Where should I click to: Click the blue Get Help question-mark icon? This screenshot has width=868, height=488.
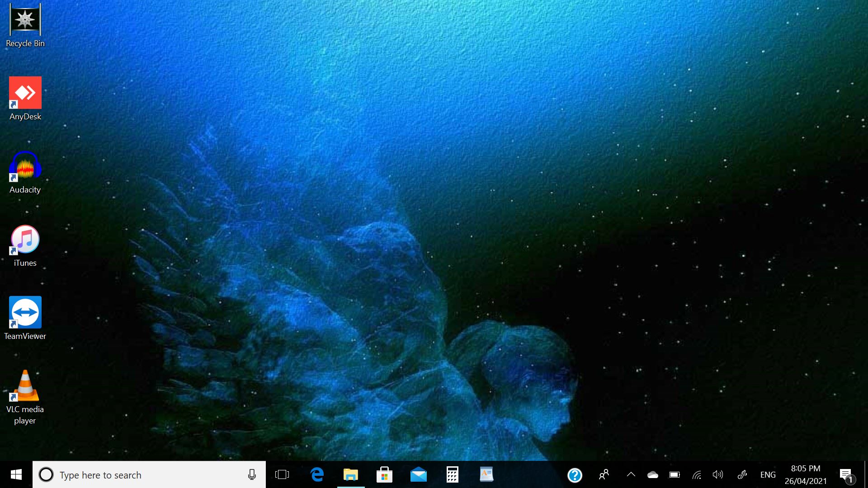pos(575,475)
